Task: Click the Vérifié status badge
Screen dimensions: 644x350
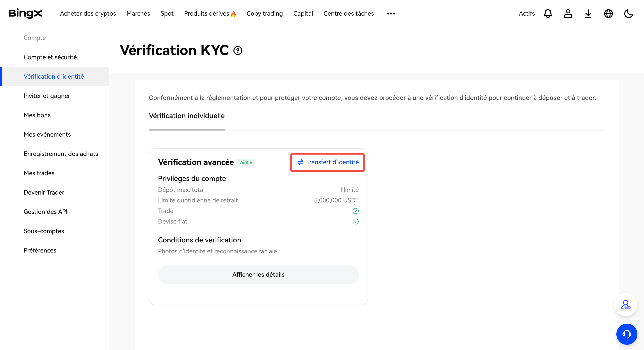Action: pyautogui.click(x=245, y=162)
